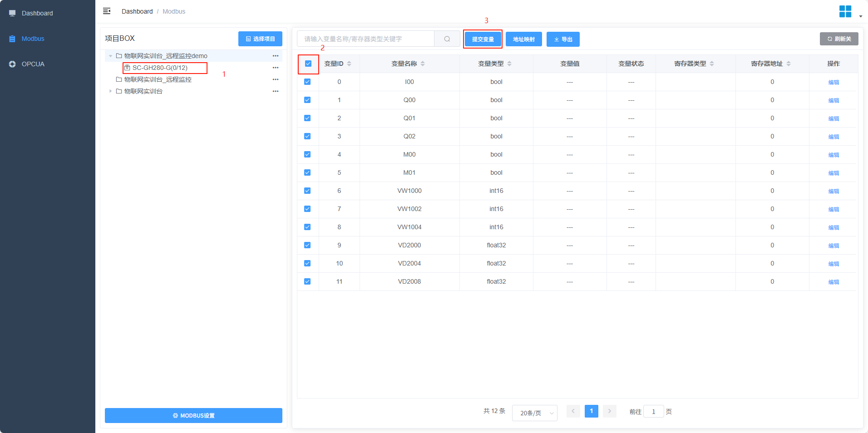Sort by 变量名称 column sort arrows

[x=423, y=64]
